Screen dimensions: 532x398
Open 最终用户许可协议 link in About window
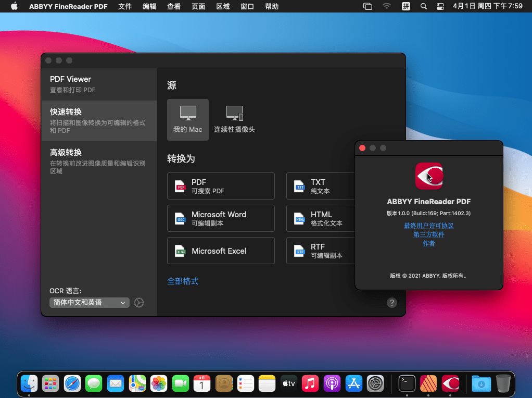point(429,226)
